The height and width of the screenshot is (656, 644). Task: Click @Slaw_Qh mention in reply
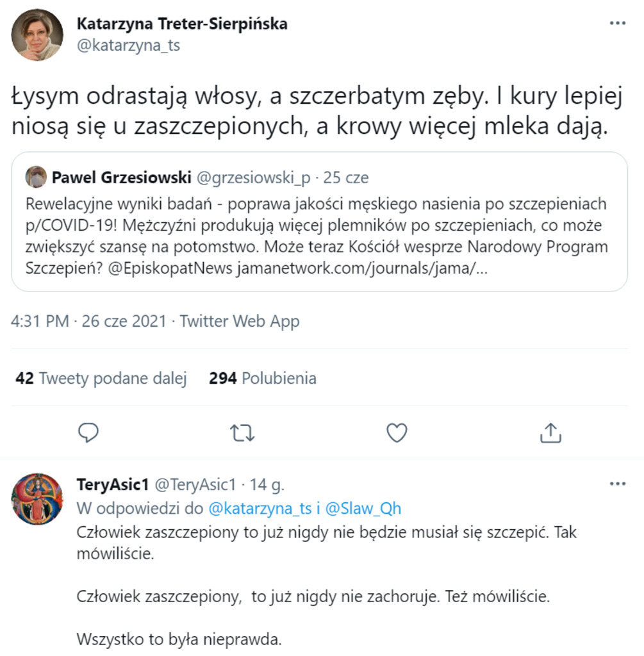(x=363, y=508)
